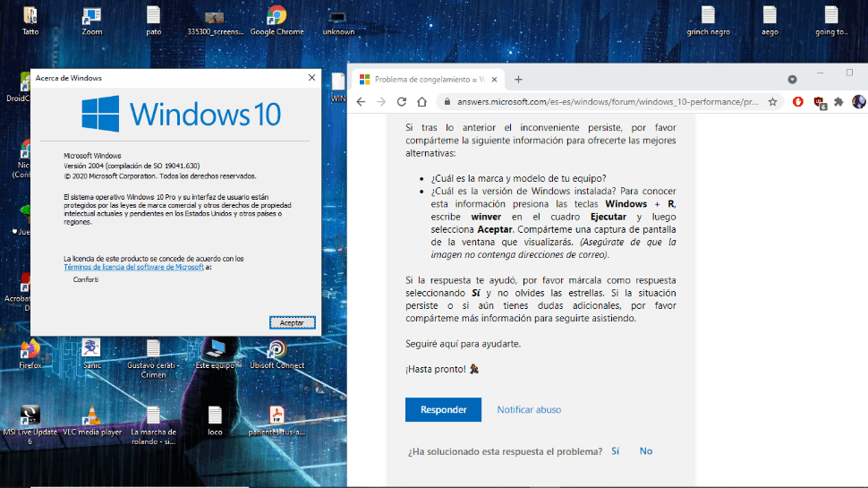Click 'Versión 2004 (compilación de SO 19041.630)' text
The width and height of the screenshot is (868, 488).
tap(132, 166)
